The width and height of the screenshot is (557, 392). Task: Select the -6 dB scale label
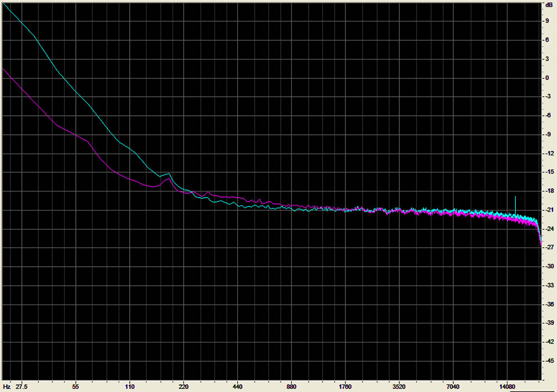coord(548,115)
